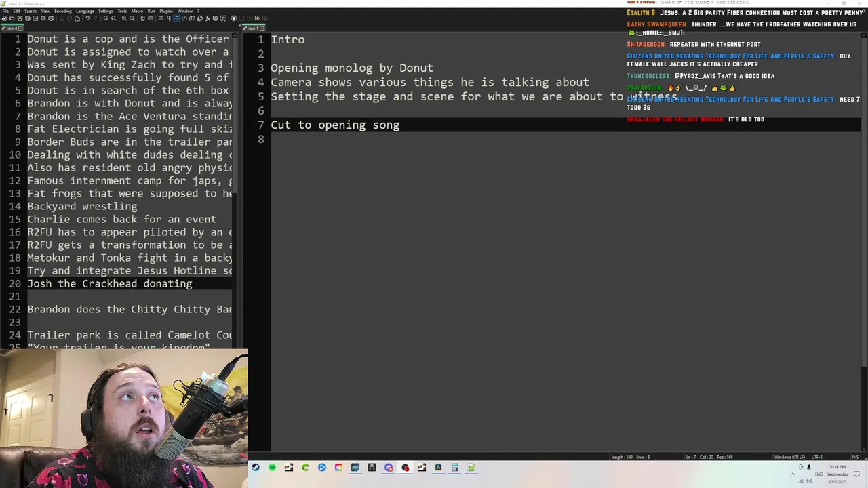This screenshot has height=488, width=868.
Task: Click the Stop Recording macro button
Action: 242,18
